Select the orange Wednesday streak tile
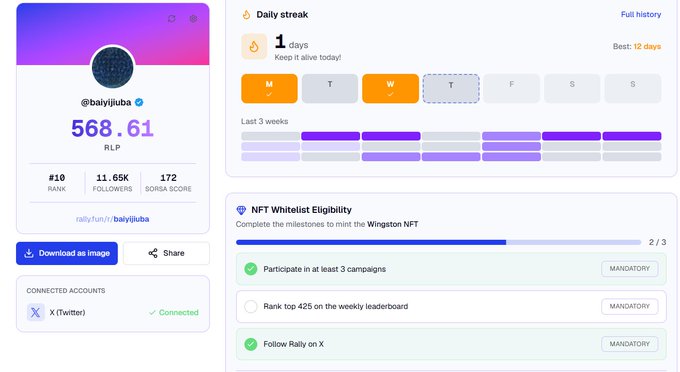The width and height of the screenshot is (680, 372). coord(390,88)
